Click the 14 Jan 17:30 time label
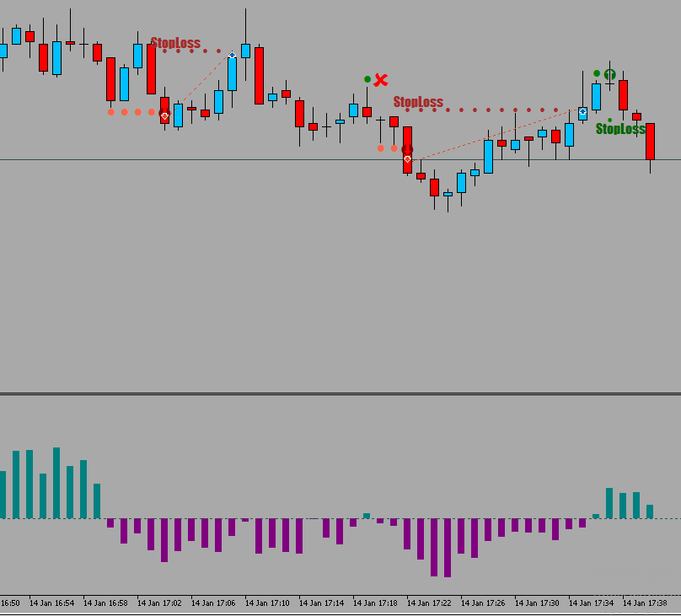681x616 pixels. coord(537,603)
